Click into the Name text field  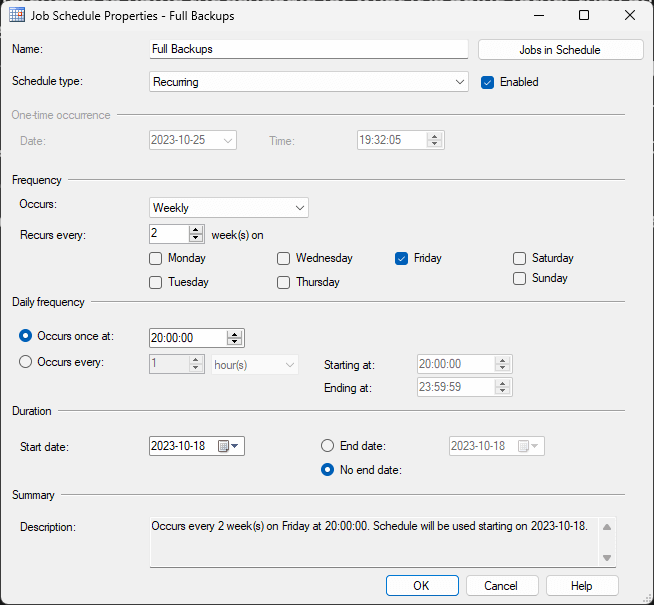pyautogui.click(x=308, y=49)
